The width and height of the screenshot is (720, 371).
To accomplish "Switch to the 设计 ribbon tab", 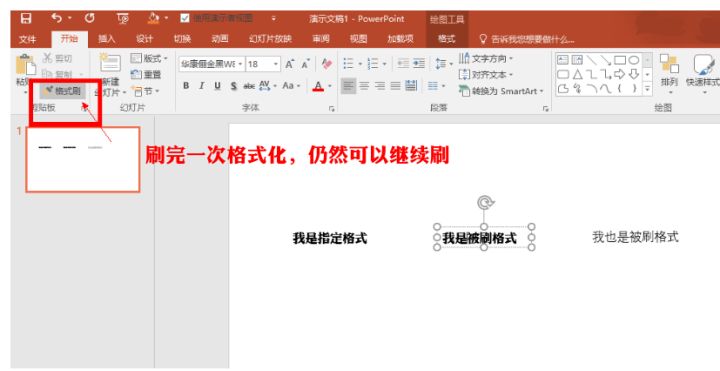I will pyautogui.click(x=144, y=39).
